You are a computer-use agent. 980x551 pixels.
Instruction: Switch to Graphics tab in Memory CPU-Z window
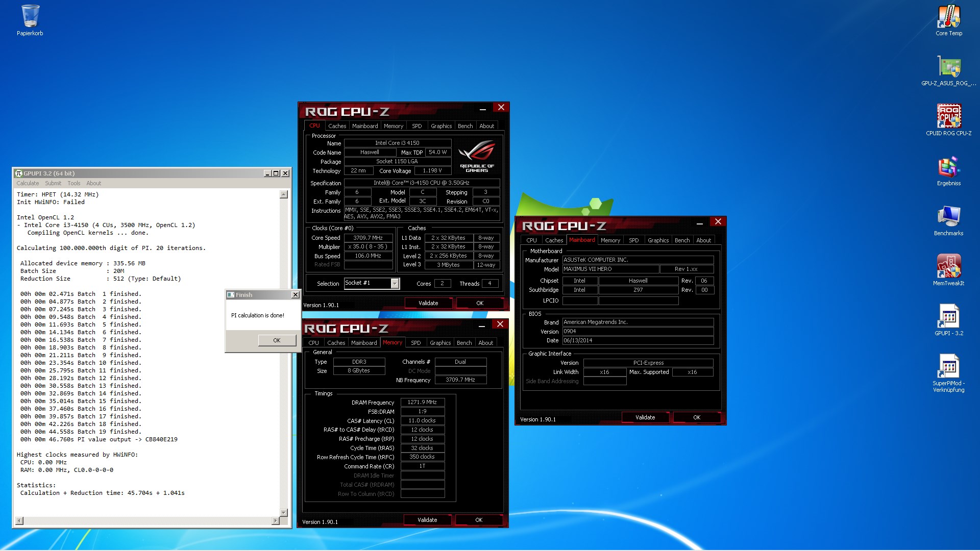pos(440,343)
